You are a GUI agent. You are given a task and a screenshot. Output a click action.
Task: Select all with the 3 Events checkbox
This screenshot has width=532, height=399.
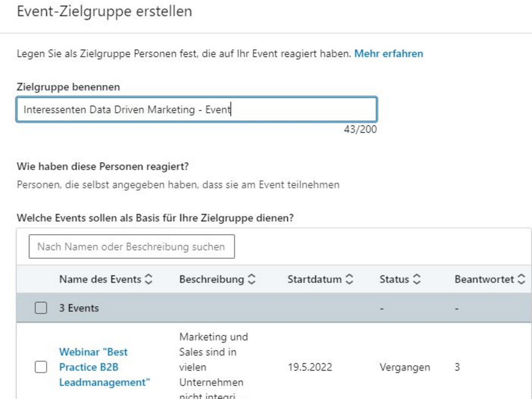pos(41,308)
